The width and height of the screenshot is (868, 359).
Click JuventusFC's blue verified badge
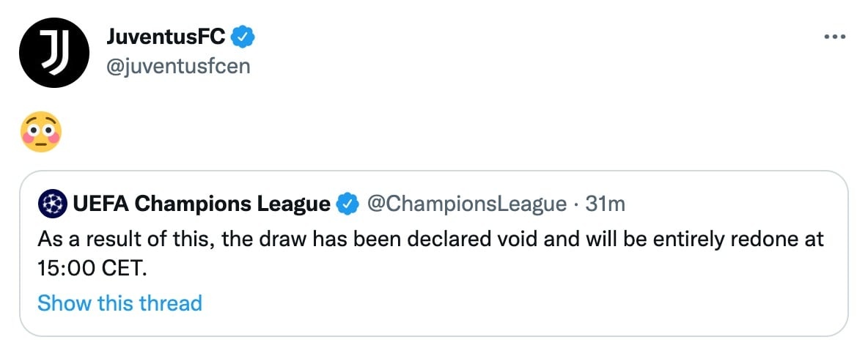coord(242,37)
